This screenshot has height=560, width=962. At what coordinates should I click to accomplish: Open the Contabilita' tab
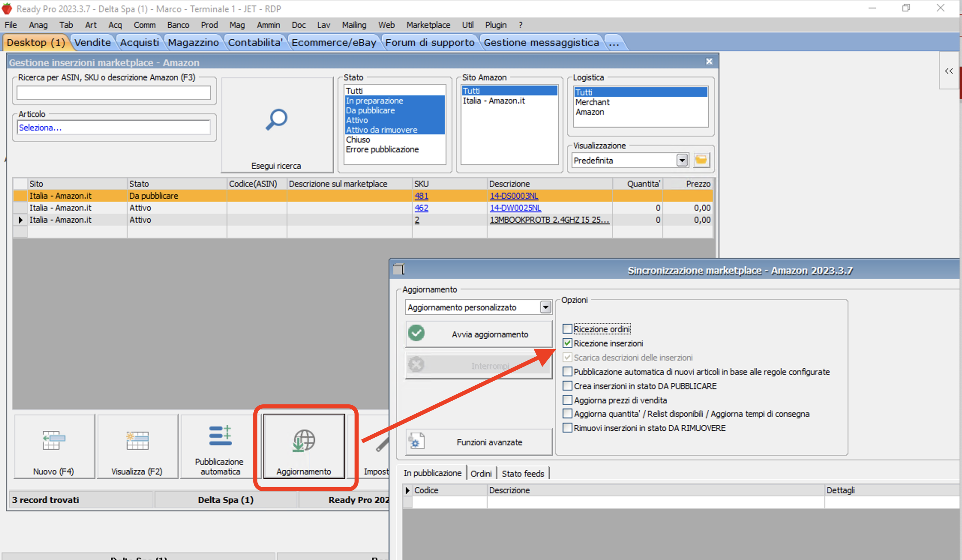[x=255, y=42]
